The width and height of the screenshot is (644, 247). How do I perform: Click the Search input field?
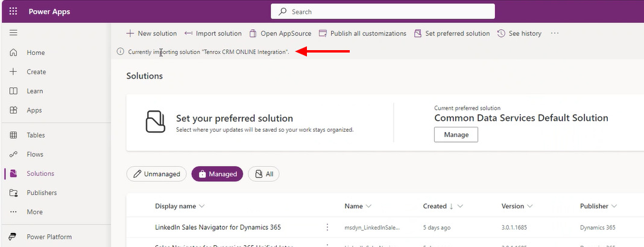382,11
